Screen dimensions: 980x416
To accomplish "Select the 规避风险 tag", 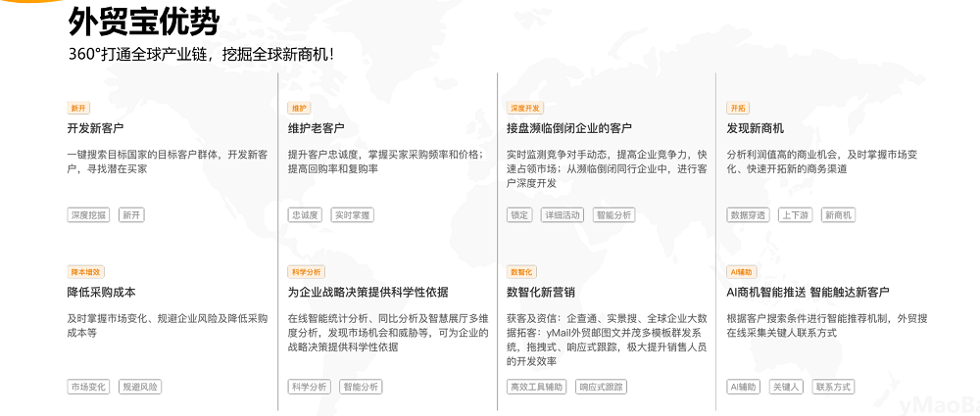I will [x=140, y=387].
